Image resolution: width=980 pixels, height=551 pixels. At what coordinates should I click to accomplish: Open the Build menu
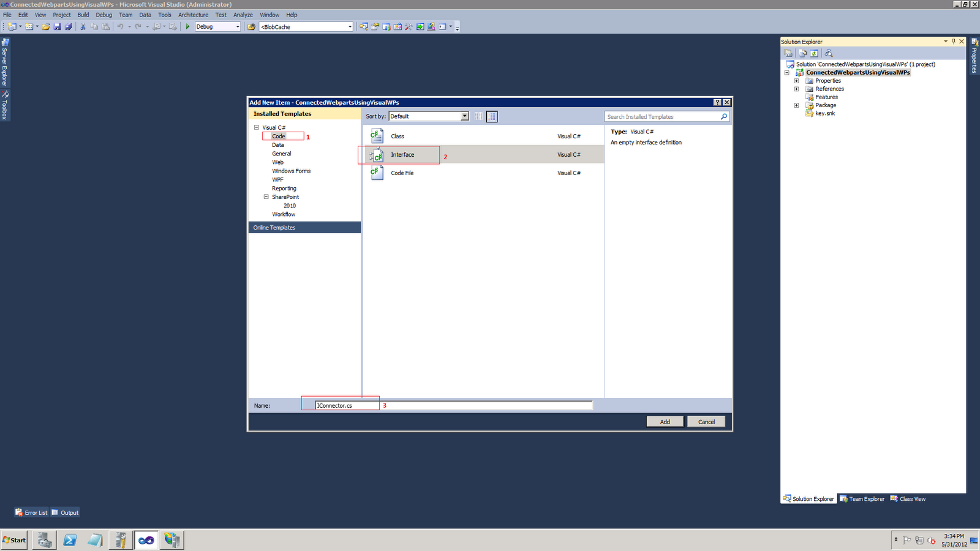(x=83, y=15)
